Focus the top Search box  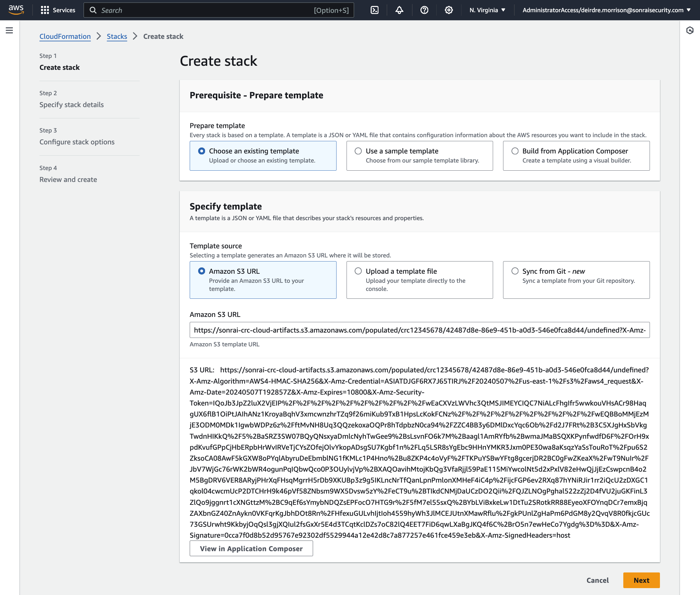(x=219, y=10)
